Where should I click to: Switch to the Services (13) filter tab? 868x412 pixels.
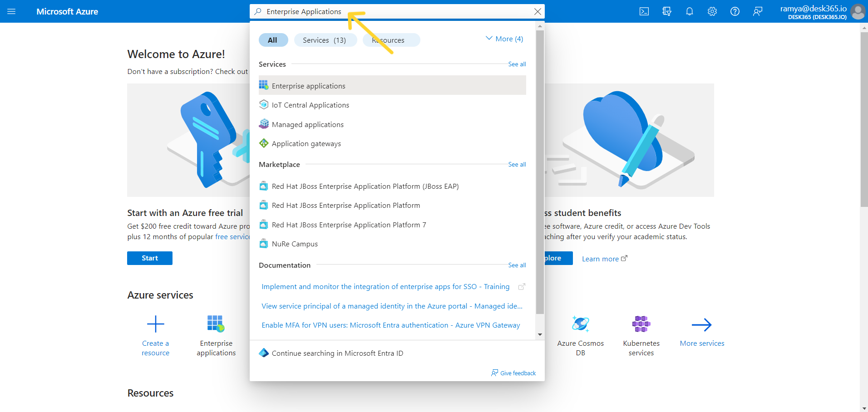325,39
